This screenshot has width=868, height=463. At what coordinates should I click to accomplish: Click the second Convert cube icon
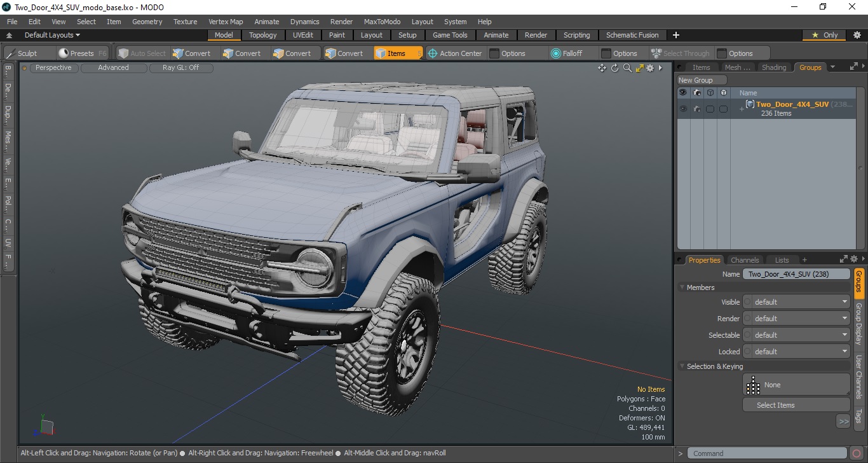click(228, 53)
